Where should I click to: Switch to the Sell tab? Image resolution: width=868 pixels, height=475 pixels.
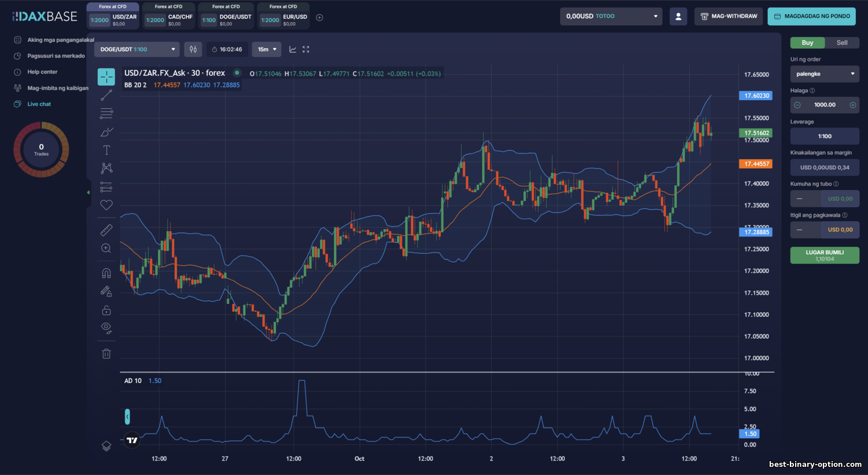click(x=842, y=43)
